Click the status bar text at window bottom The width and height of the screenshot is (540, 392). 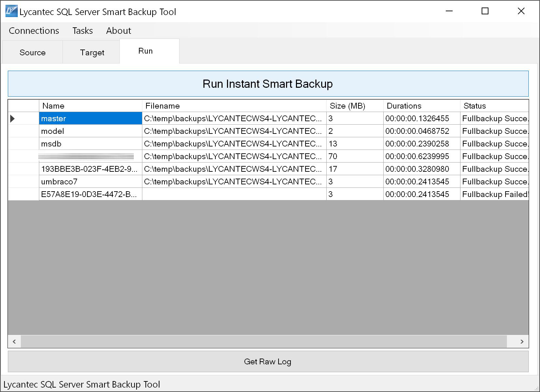[x=82, y=384]
